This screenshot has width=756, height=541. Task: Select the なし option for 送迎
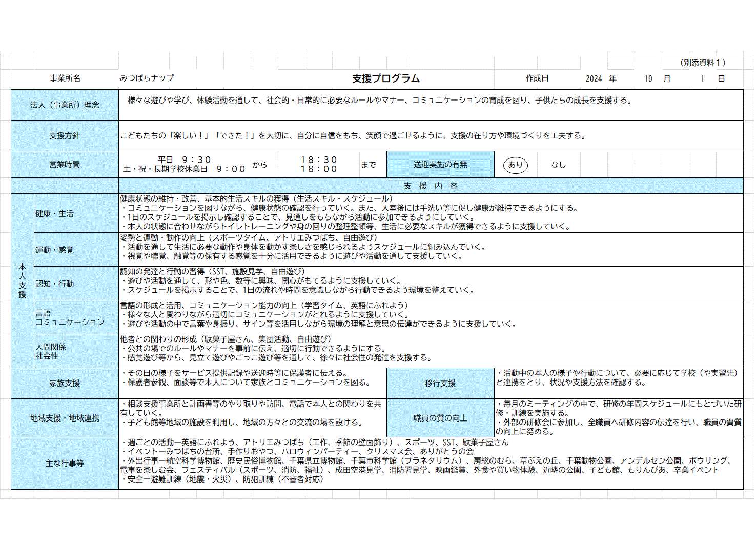[558, 165]
